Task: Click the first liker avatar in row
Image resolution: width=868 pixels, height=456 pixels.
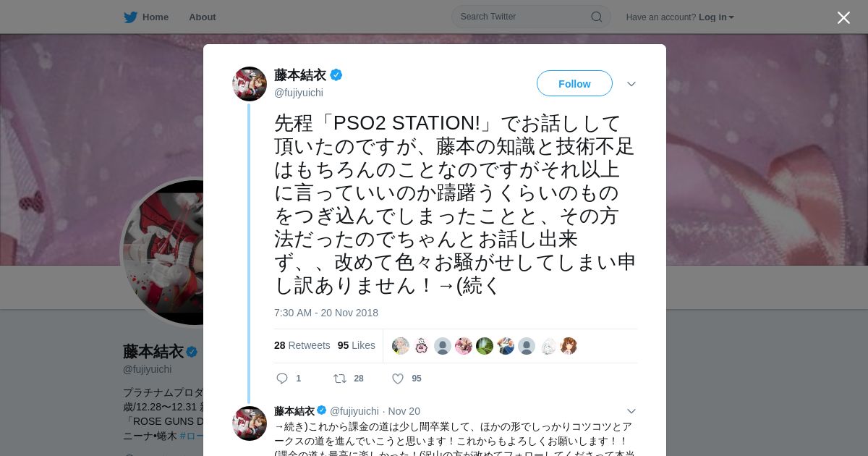Action: coord(401,346)
